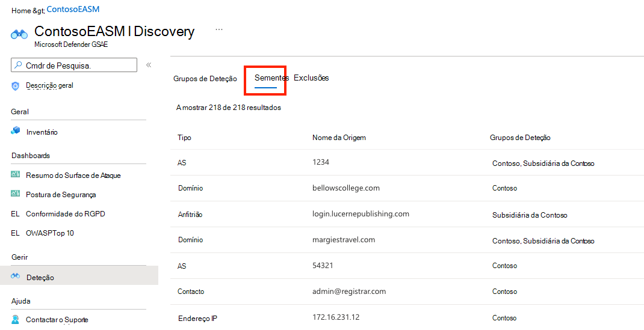Open Resumo do Surface de Ataque dashboard
The height and width of the screenshot is (330, 644).
[73, 176]
